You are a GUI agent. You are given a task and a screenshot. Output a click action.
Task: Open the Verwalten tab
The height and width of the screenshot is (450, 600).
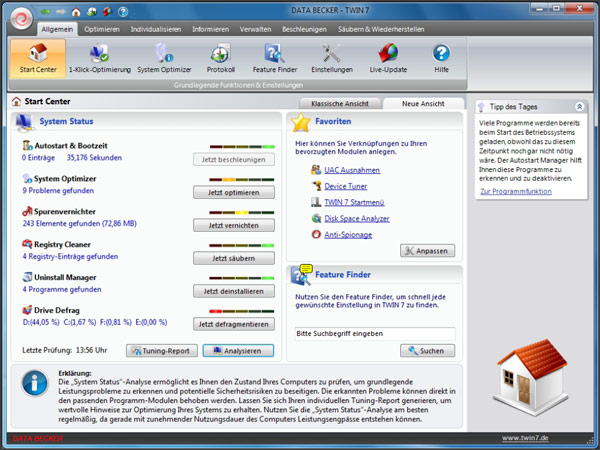tap(255, 29)
